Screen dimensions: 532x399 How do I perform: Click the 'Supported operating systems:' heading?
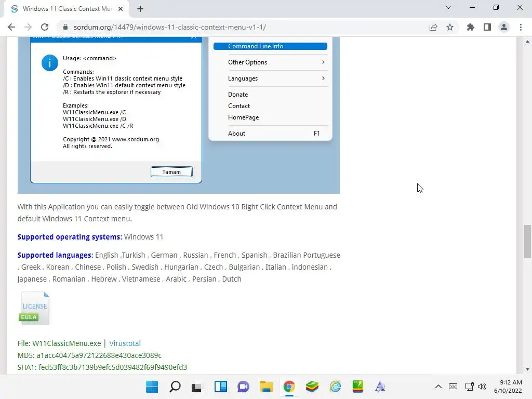point(70,237)
